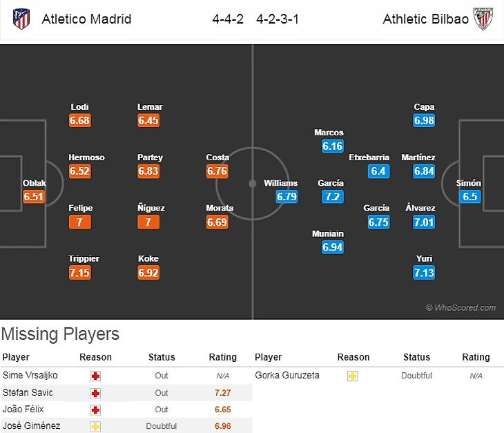Click Sime Vrsaljko's red injury icon
The height and width of the screenshot is (433, 504).
95,376
